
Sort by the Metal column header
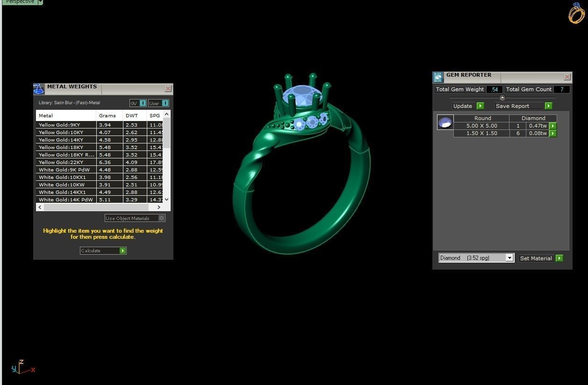(x=66, y=115)
